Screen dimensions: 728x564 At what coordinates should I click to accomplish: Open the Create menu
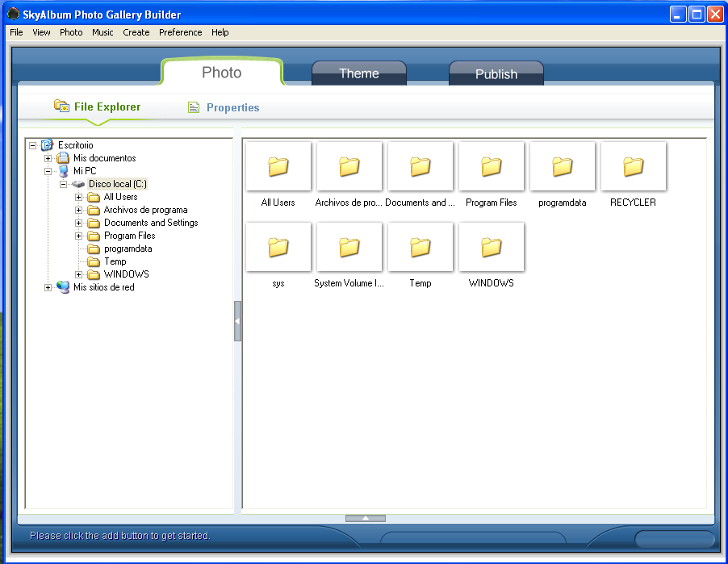point(136,32)
